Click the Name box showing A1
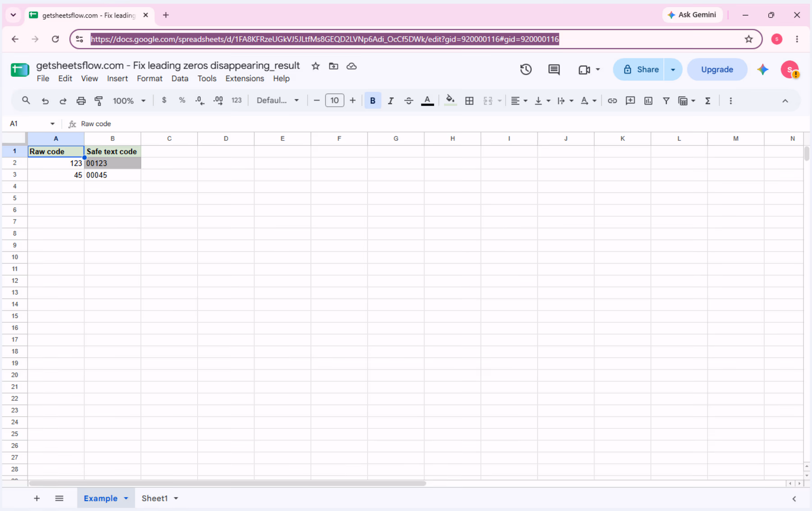The height and width of the screenshot is (511, 812). (x=32, y=124)
